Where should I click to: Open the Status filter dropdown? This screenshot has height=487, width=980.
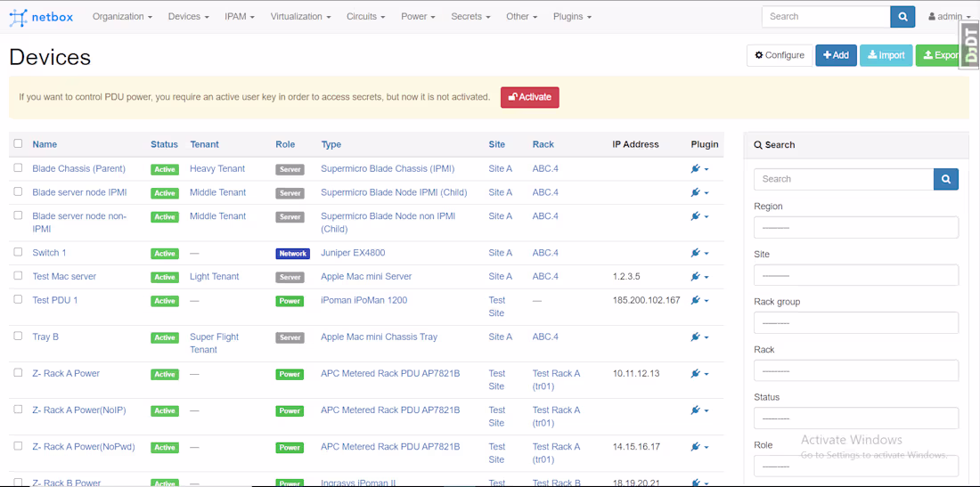click(x=855, y=418)
